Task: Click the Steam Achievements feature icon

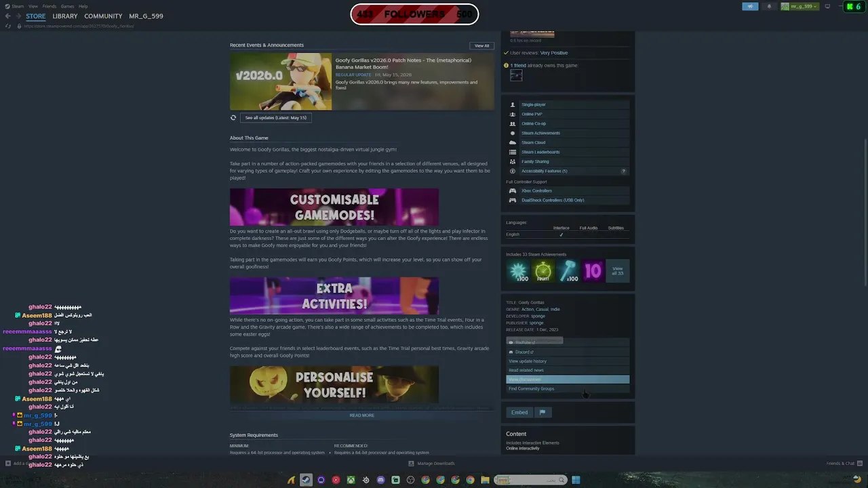Action: click(x=513, y=134)
